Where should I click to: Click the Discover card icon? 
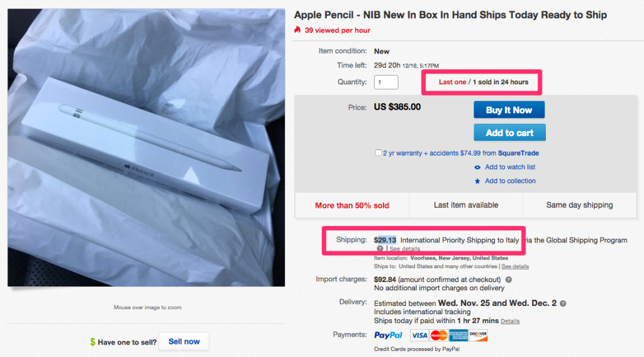click(x=478, y=336)
